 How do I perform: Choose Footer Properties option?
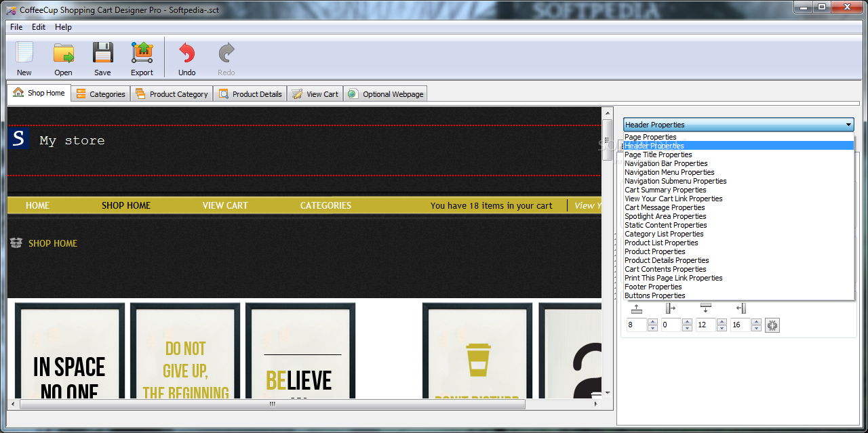coord(738,287)
